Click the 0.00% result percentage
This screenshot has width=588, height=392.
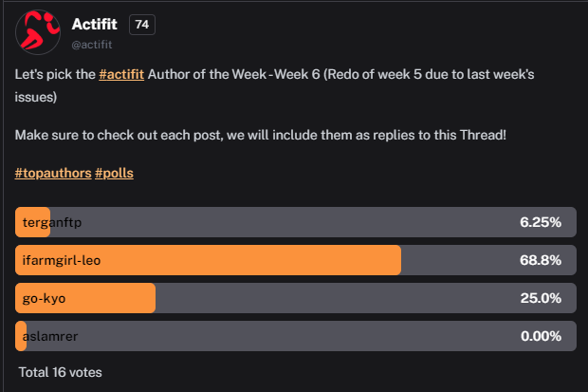541,336
